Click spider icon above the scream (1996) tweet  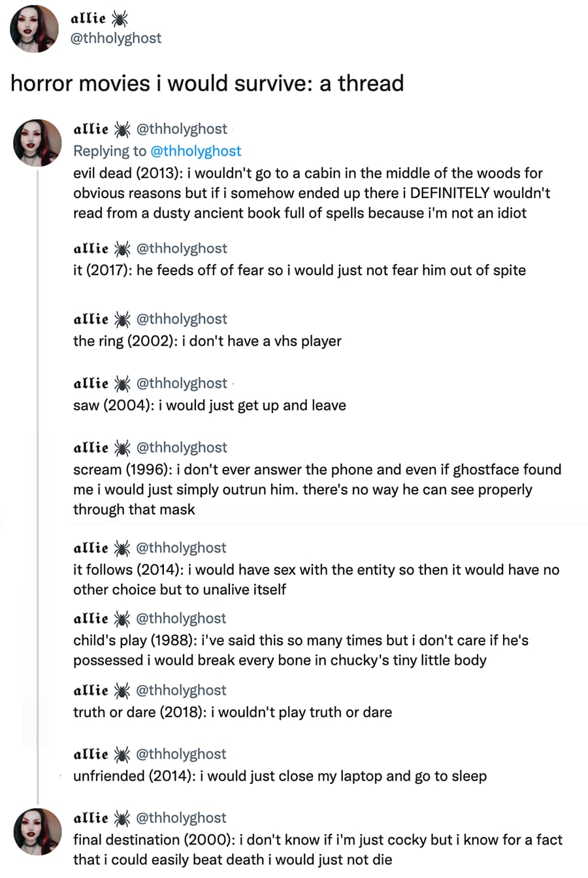tap(122, 448)
